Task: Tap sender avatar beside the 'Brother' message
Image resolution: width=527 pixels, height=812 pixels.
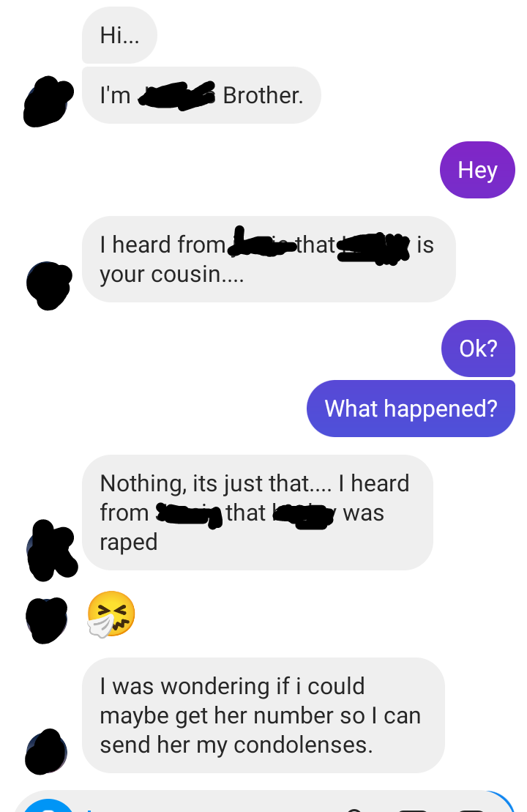Action: 48,102
